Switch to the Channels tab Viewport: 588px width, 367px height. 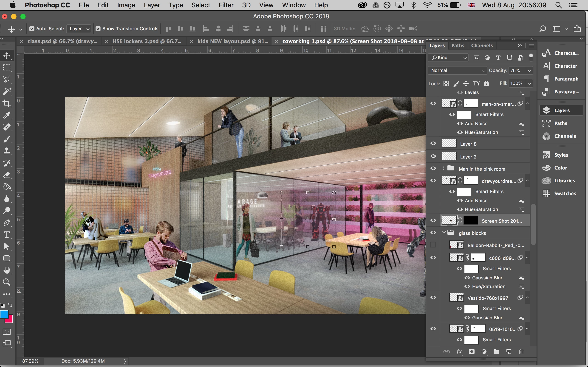(482, 46)
